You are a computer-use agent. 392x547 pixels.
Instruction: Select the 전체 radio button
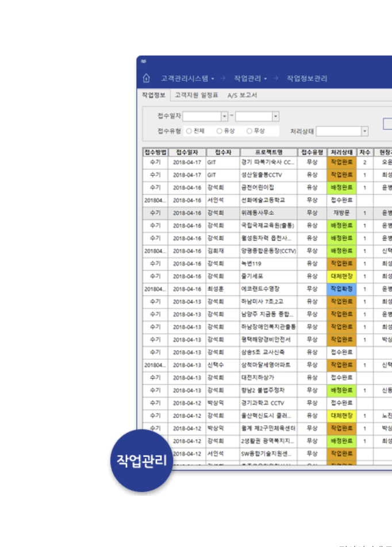[189, 131]
